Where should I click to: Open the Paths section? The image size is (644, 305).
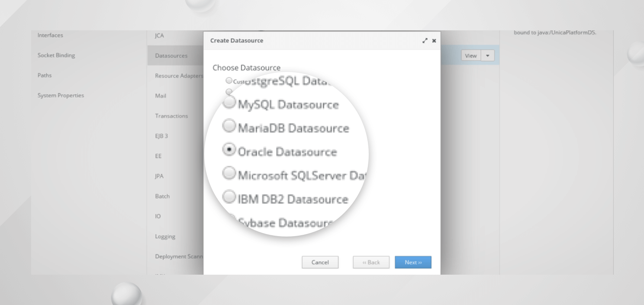(x=45, y=75)
